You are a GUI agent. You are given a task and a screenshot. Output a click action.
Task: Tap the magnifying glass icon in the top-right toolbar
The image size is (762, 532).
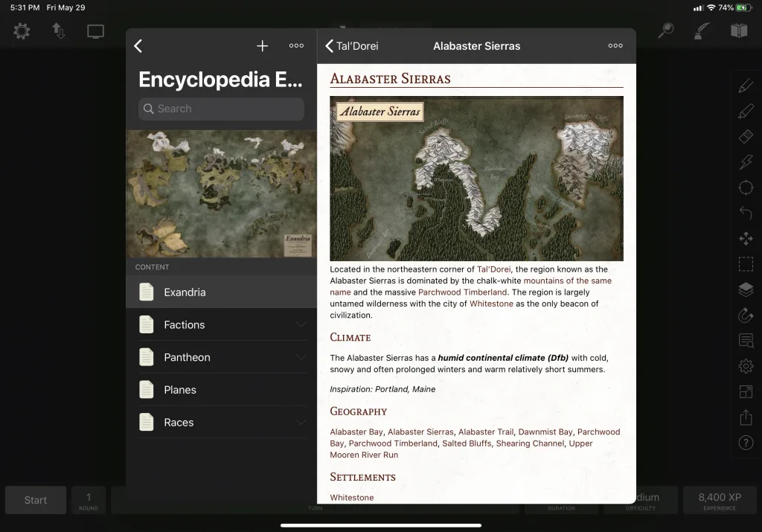[666, 31]
